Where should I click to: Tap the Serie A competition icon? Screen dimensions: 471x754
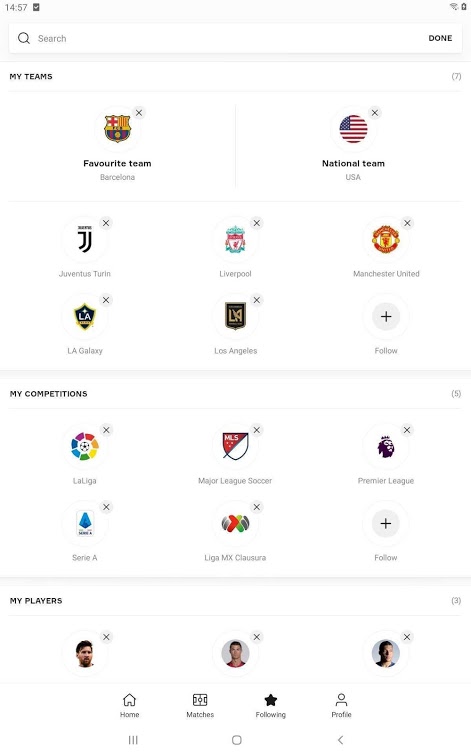click(x=85, y=523)
